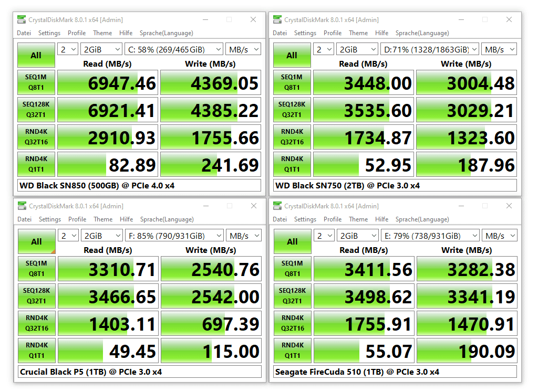This screenshot has width=538, height=392.
Task: Open Sprache(Language) menu in SN750 window
Action: coord(422,33)
